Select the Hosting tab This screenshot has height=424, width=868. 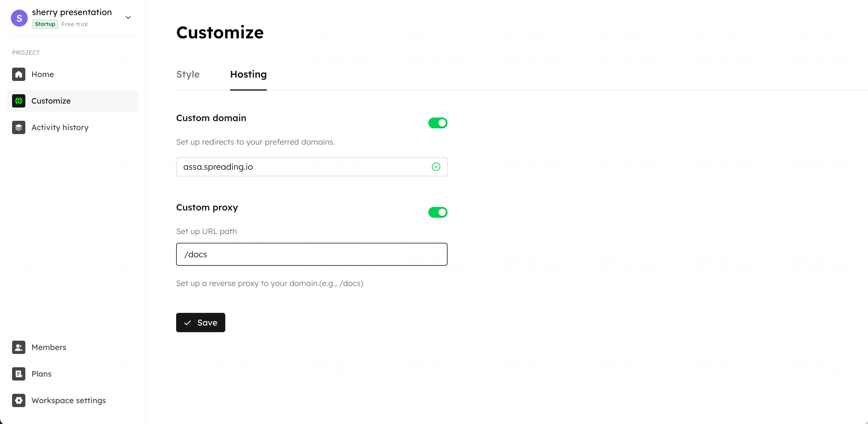[248, 74]
